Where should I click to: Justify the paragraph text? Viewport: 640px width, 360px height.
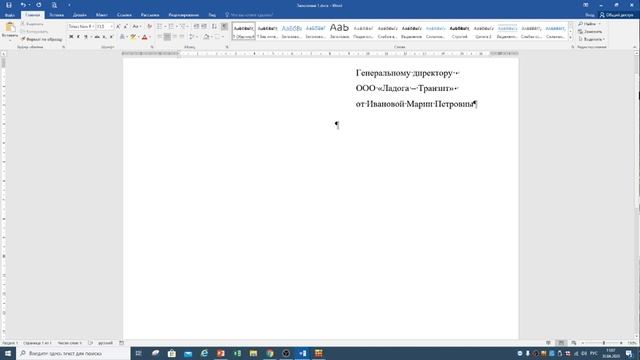[x=182, y=37]
